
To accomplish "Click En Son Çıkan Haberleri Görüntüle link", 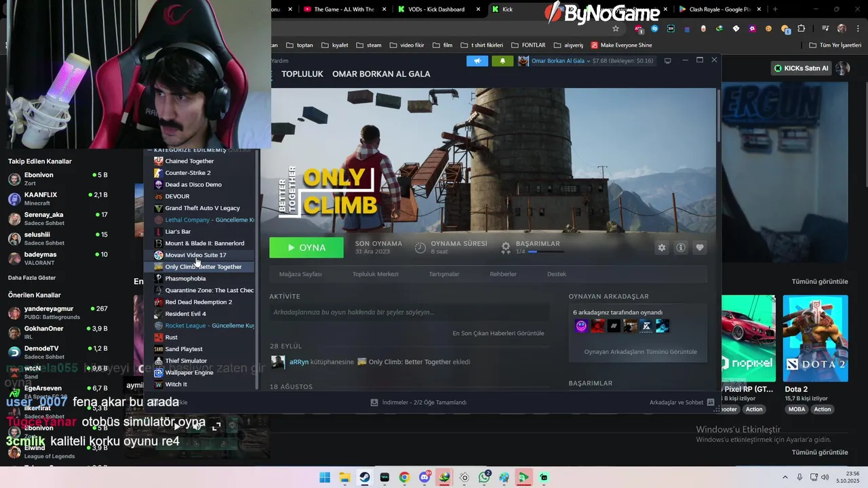I will (498, 333).
